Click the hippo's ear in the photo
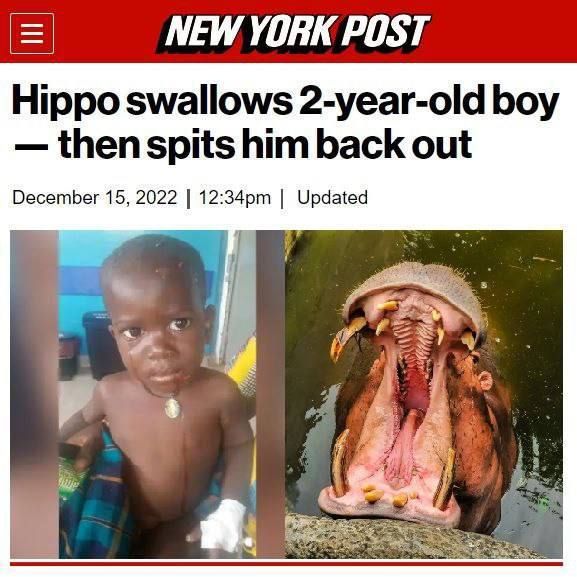The image size is (577, 577). 485,380
